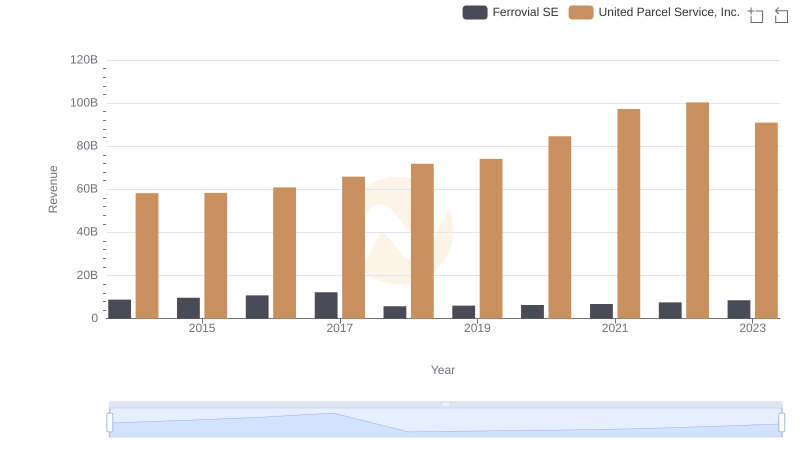This screenshot has width=800, height=461.
Task: Grab the right handle of range slider
Action: 782,423
